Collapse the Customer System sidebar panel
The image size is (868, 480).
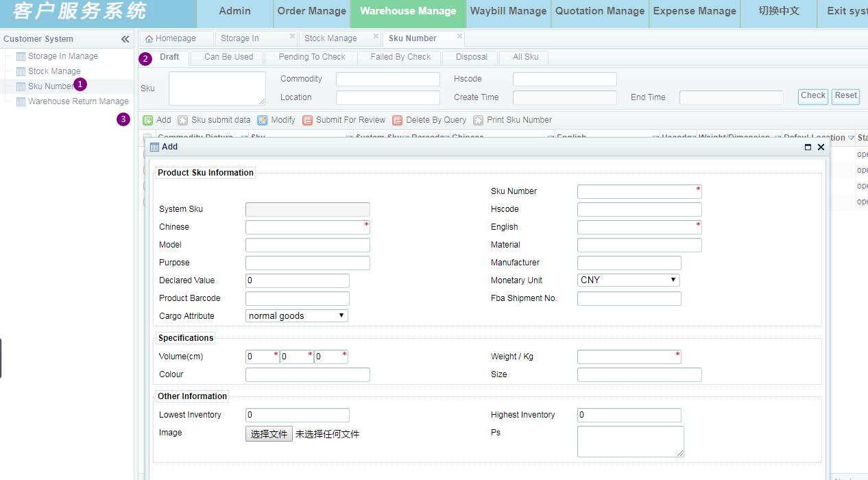pyautogui.click(x=125, y=39)
